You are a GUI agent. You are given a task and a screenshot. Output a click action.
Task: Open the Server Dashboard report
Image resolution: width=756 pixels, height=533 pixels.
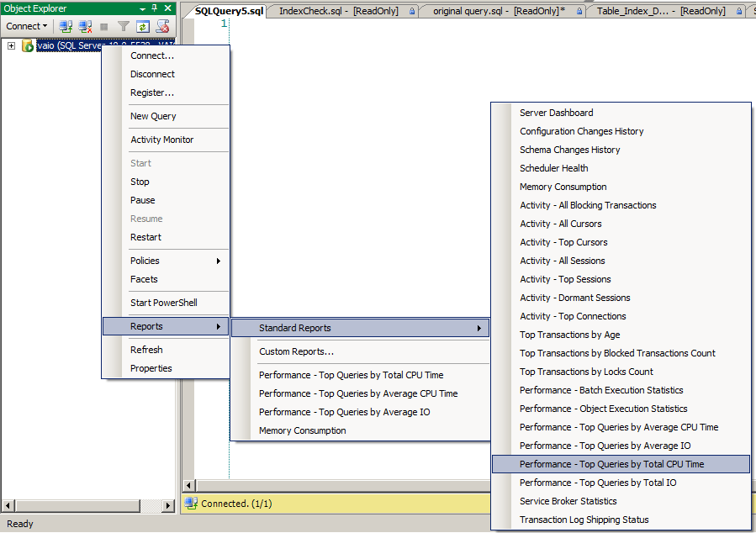(x=556, y=113)
